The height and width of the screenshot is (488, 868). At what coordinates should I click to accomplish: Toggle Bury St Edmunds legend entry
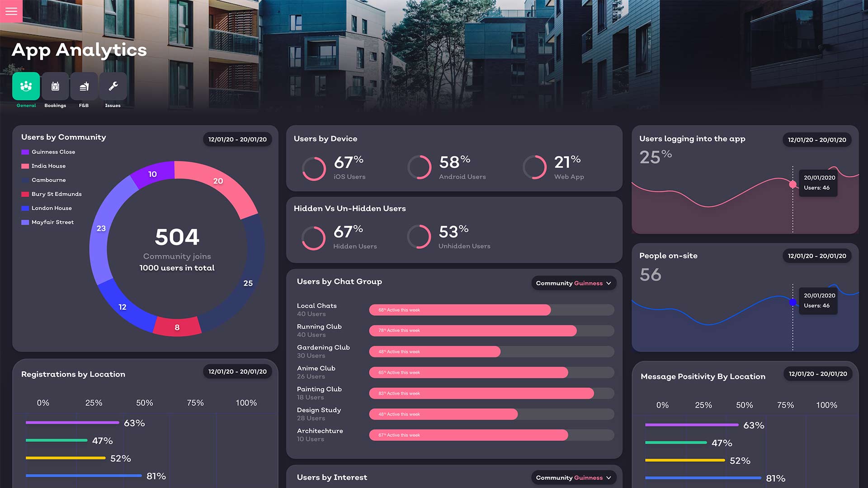click(x=57, y=194)
